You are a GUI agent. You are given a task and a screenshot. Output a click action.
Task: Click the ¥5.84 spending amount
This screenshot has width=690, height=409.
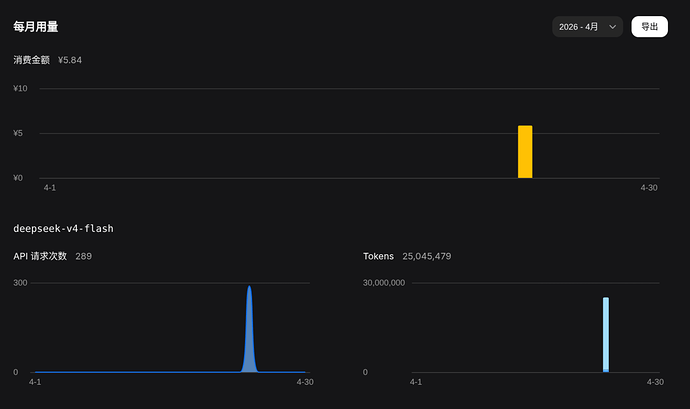70,60
